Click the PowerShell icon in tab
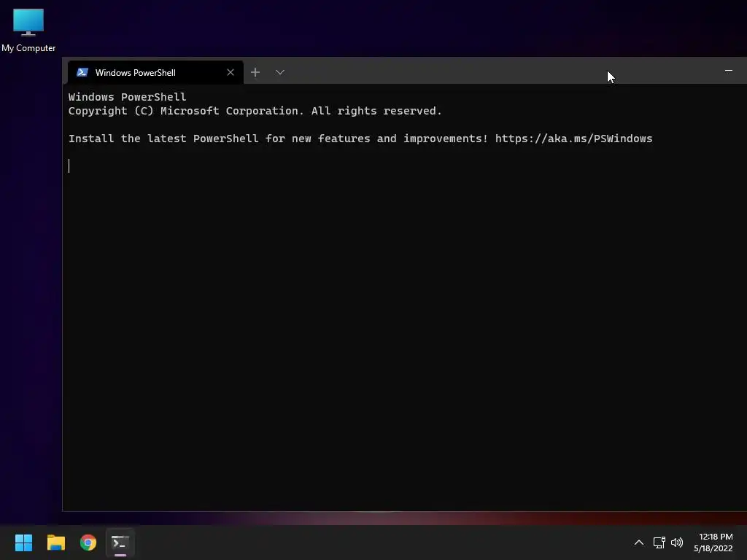 point(82,72)
